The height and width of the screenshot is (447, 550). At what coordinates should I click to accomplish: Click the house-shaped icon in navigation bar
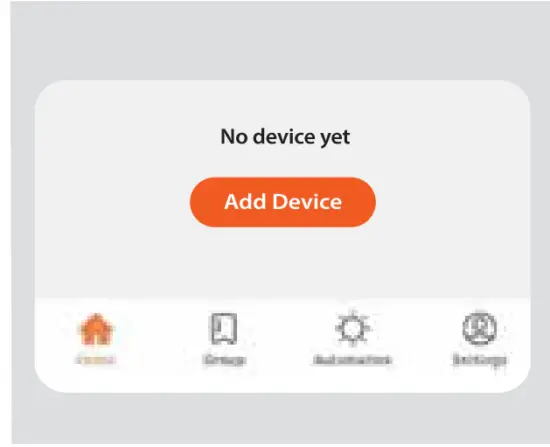[96, 329]
